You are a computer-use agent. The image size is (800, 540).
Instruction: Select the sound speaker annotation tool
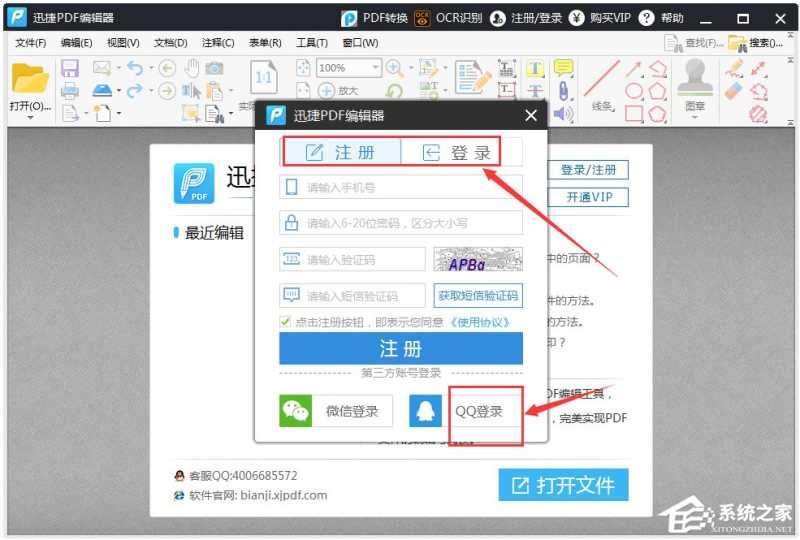coord(563,113)
